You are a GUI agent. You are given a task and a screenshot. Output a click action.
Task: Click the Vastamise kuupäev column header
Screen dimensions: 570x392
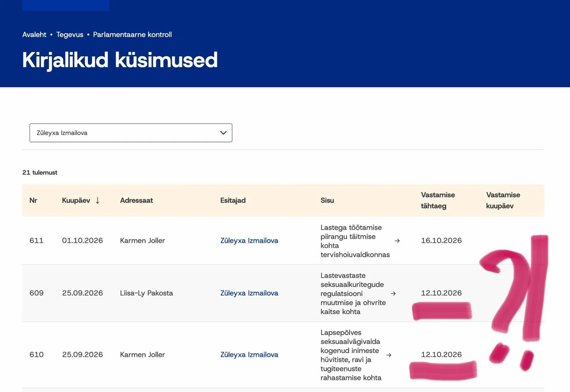click(x=503, y=200)
